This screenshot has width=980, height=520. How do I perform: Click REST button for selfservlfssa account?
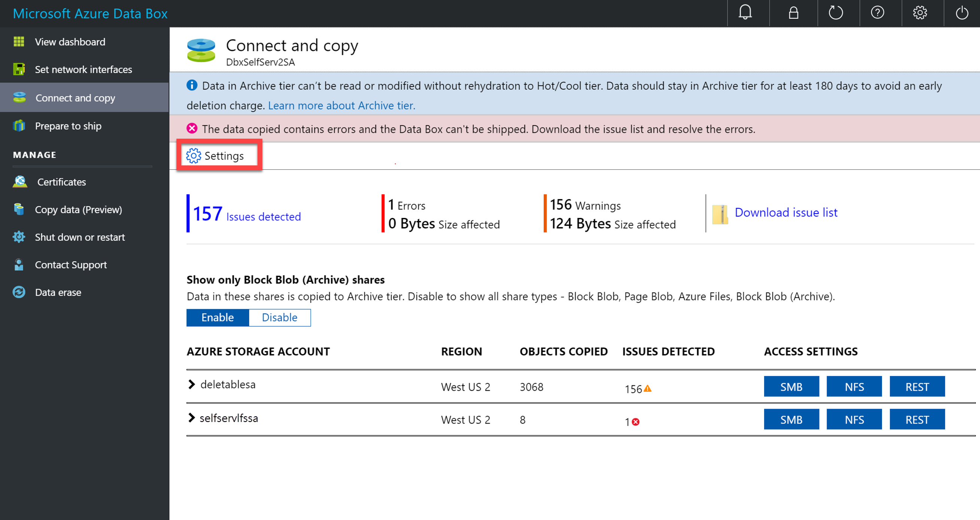917,420
